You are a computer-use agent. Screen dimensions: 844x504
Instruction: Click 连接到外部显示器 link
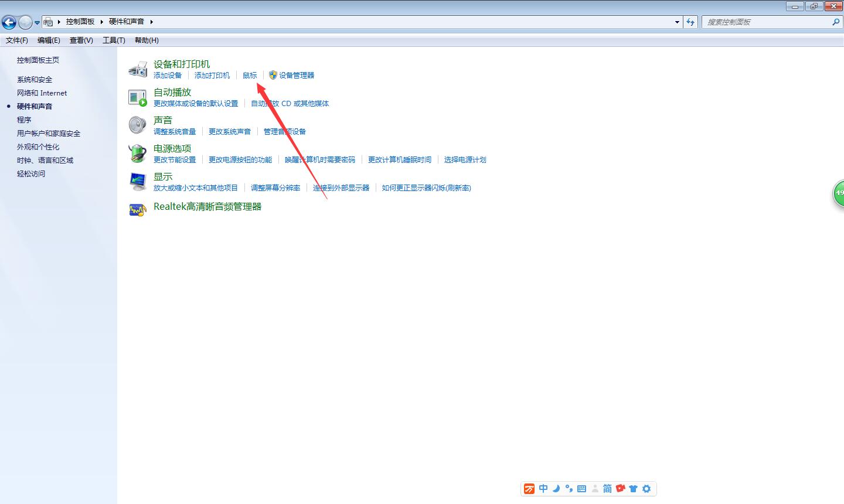(x=341, y=188)
